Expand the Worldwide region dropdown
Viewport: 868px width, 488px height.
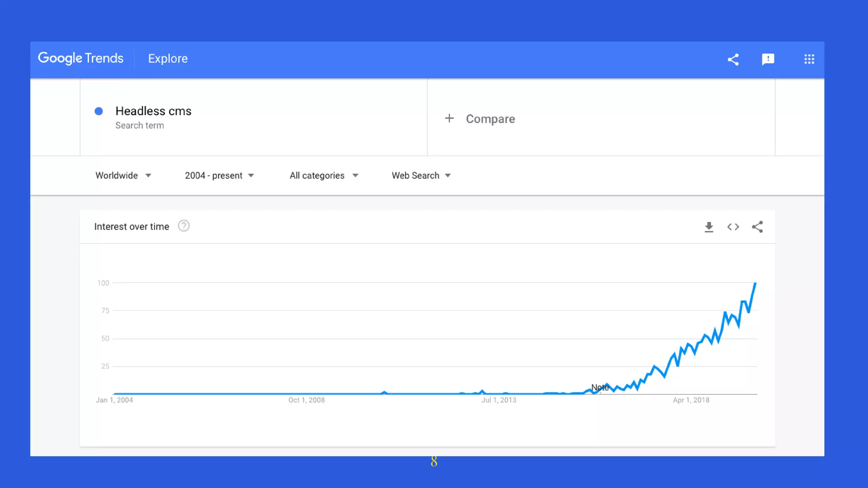123,175
